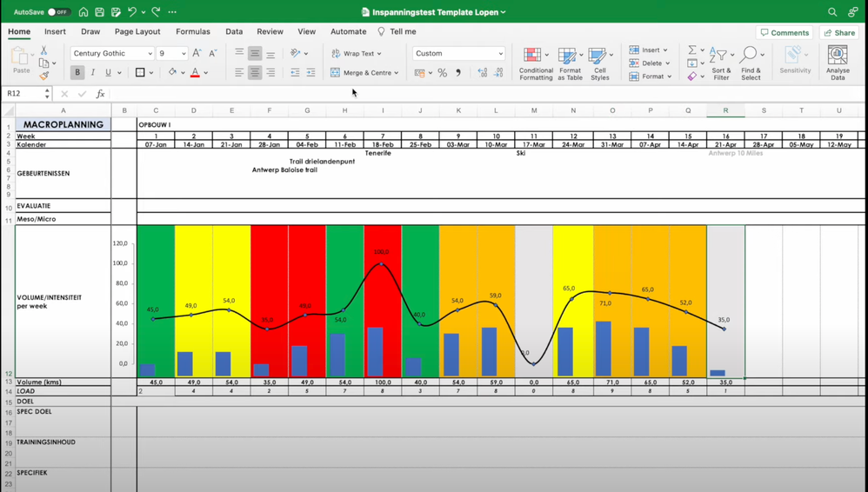Open the Comments pane button

pos(785,33)
